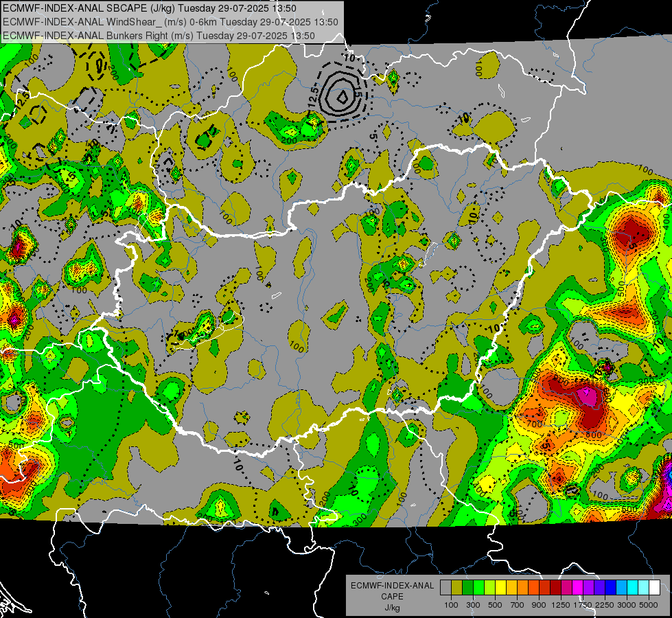Click the 1250 legend scale value
The image size is (672, 618).
(x=561, y=605)
